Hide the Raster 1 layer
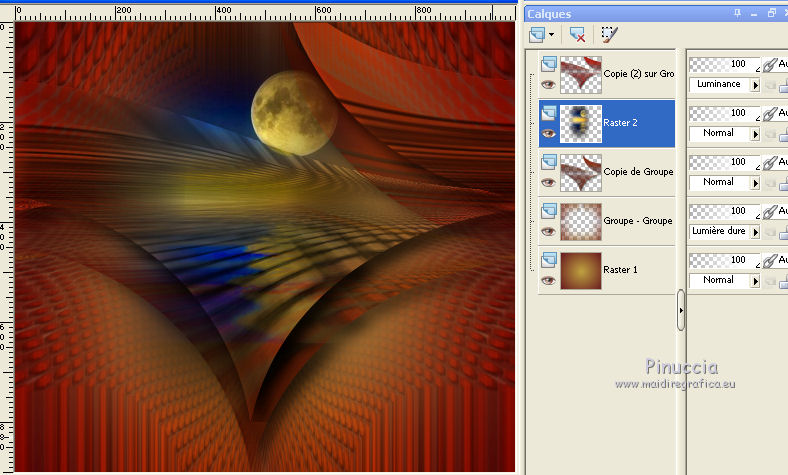The width and height of the screenshot is (788, 475). pos(548,280)
